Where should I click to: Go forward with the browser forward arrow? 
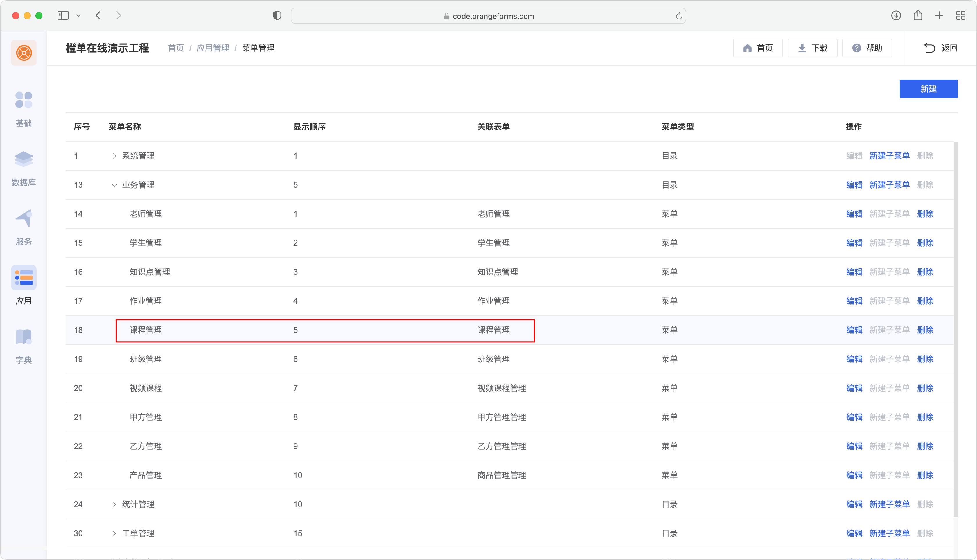tap(119, 15)
